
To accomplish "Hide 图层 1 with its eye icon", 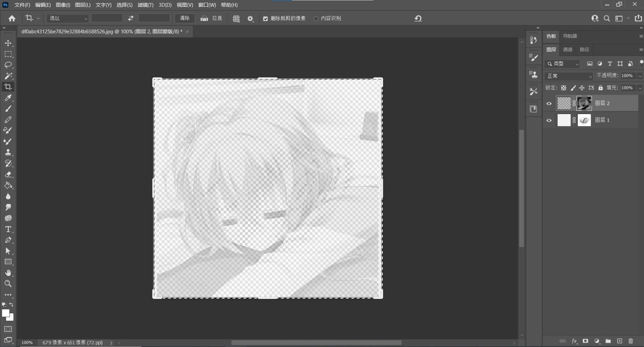I will [549, 120].
